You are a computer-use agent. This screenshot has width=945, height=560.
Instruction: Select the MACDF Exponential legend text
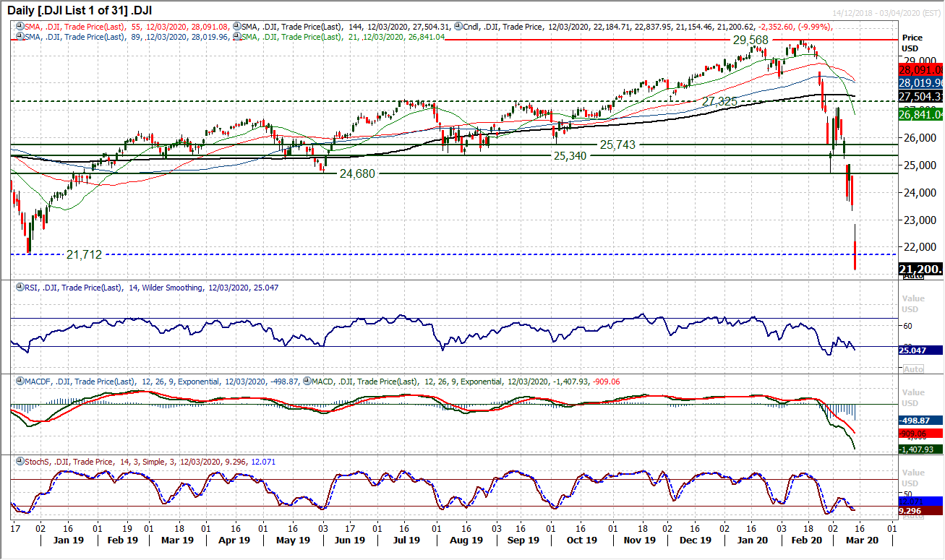point(161,381)
